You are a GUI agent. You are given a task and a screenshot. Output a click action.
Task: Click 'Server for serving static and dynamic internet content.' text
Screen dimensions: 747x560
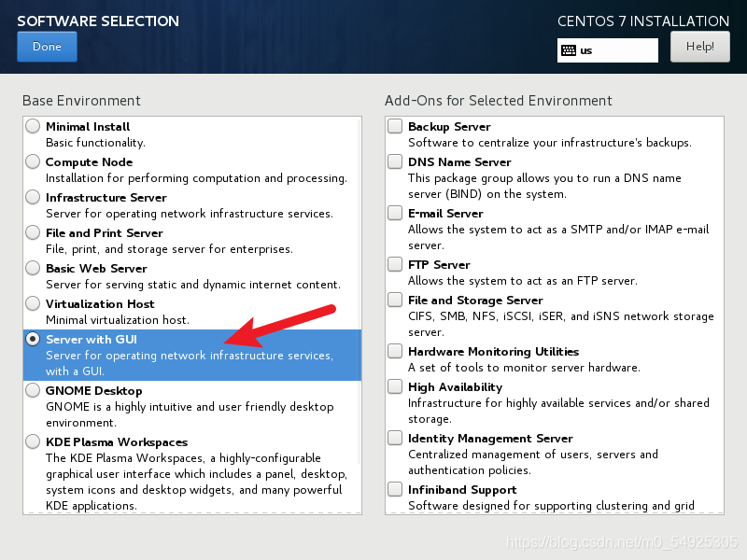coord(193,285)
